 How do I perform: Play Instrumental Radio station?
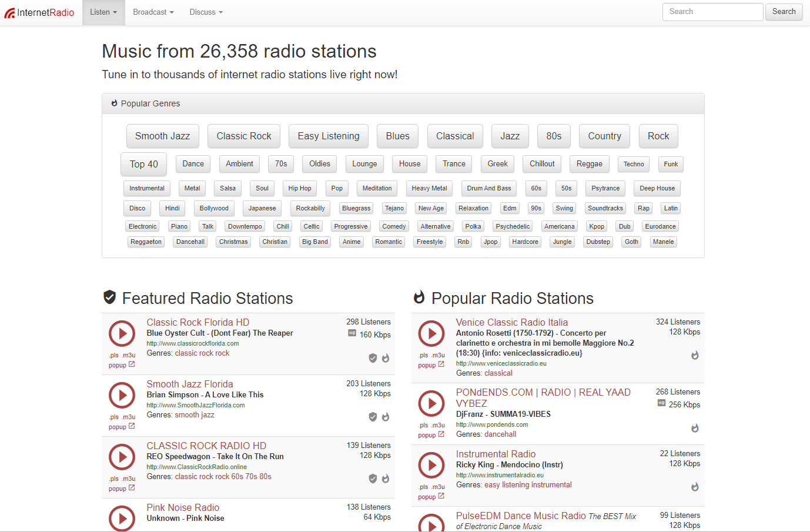pyautogui.click(x=431, y=466)
